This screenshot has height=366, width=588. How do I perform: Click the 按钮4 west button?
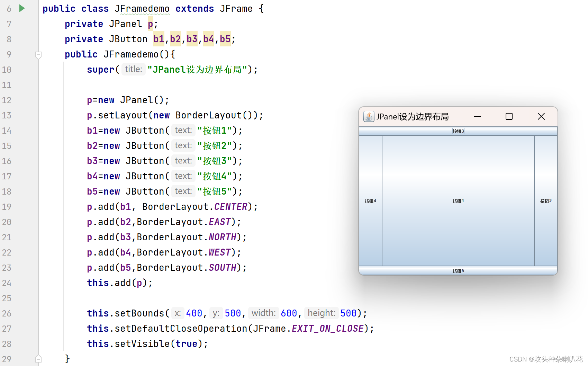370,201
